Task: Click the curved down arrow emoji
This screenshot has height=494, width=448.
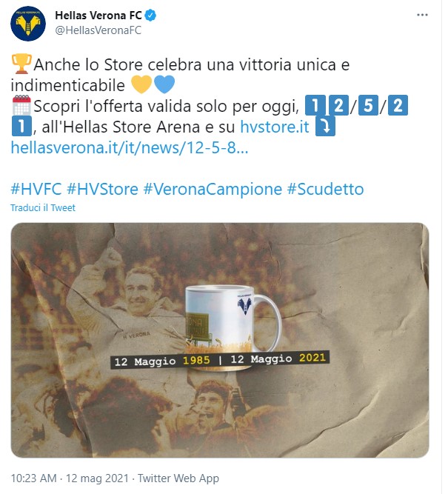Action: click(325, 127)
